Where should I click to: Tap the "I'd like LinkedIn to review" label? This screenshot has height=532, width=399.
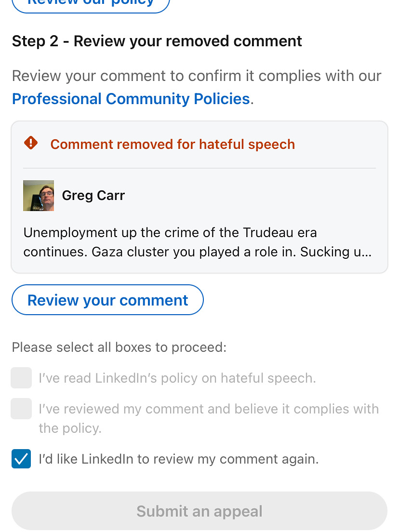[x=178, y=459]
